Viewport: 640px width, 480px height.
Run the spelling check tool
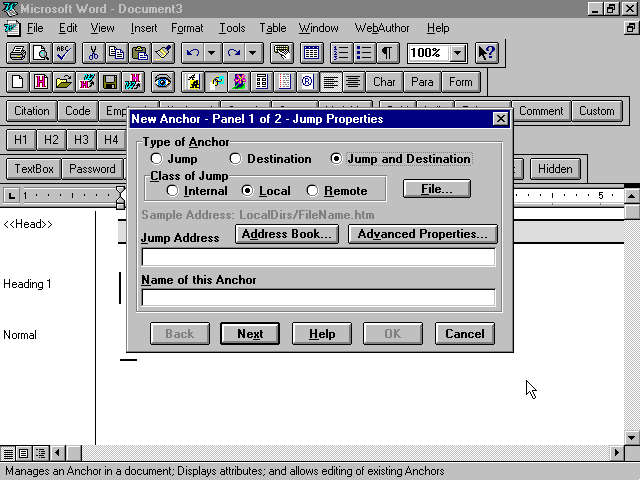coord(62,53)
